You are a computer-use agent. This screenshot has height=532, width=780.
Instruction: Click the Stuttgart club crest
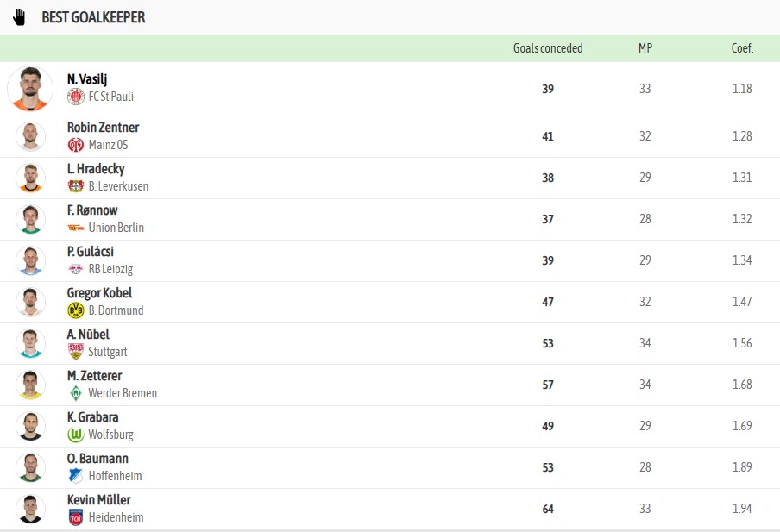coord(76,352)
